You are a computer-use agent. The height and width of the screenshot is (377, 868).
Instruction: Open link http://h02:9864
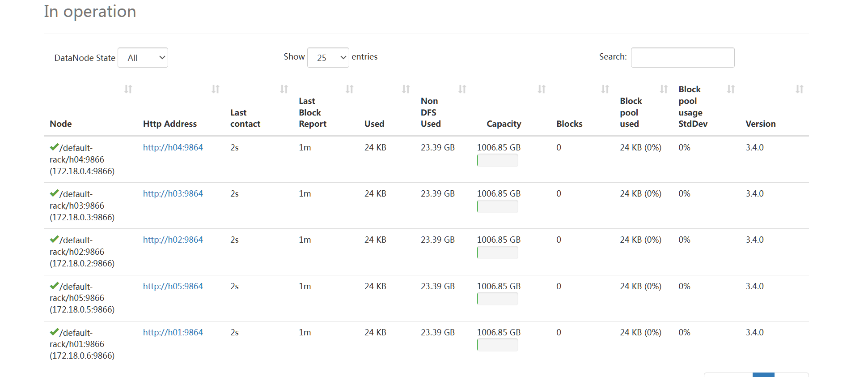pos(173,240)
